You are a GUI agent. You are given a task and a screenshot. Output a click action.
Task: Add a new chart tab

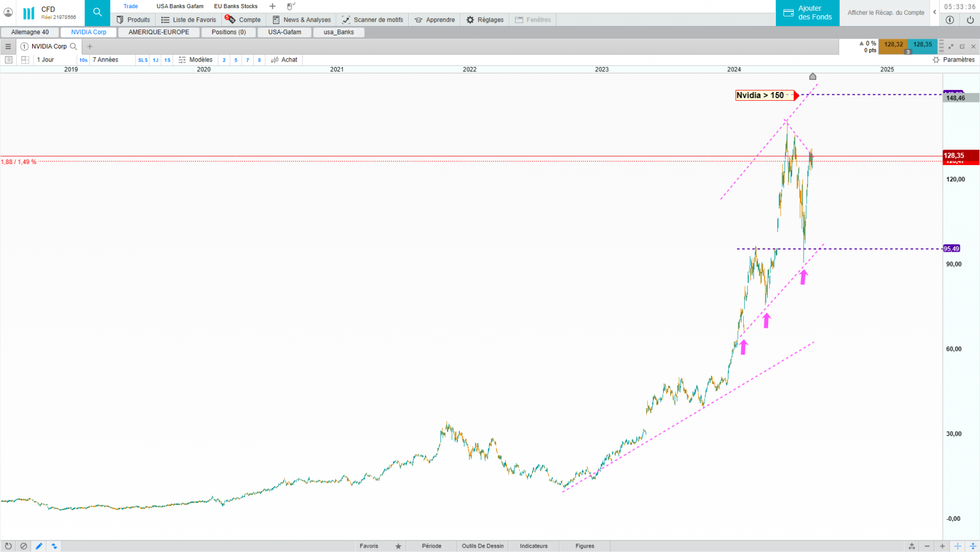coord(90,46)
